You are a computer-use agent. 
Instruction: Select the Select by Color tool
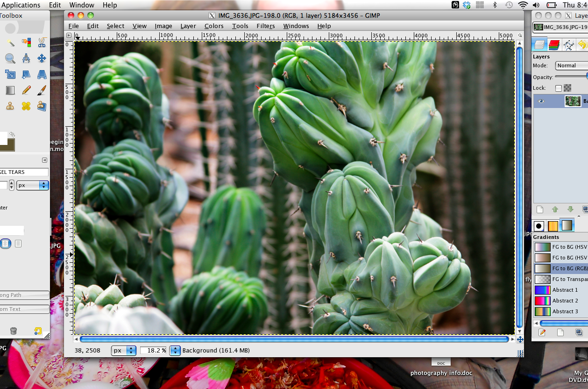point(26,43)
